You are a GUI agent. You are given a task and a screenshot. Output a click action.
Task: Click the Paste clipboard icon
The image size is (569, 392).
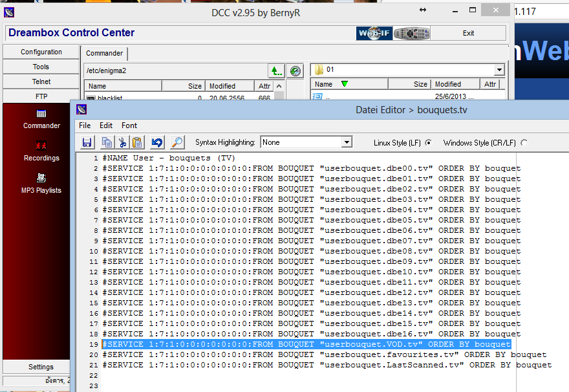[137, 142]
